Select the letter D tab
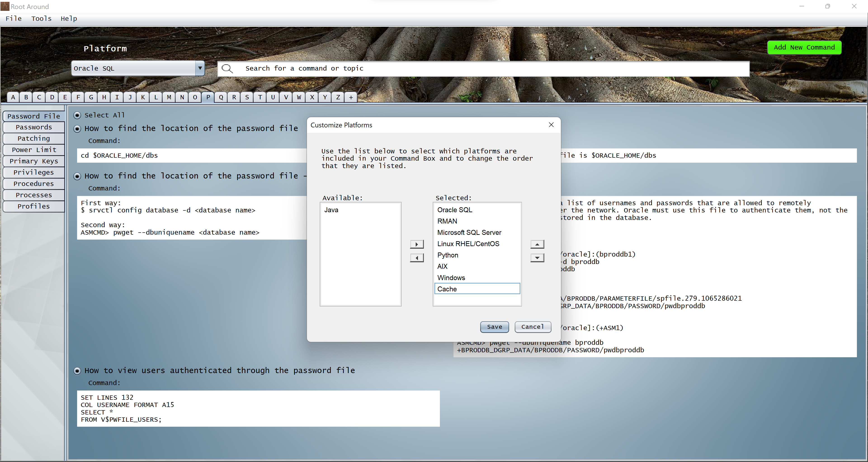Viewport: 868px width, 462px height. (52, 98)
